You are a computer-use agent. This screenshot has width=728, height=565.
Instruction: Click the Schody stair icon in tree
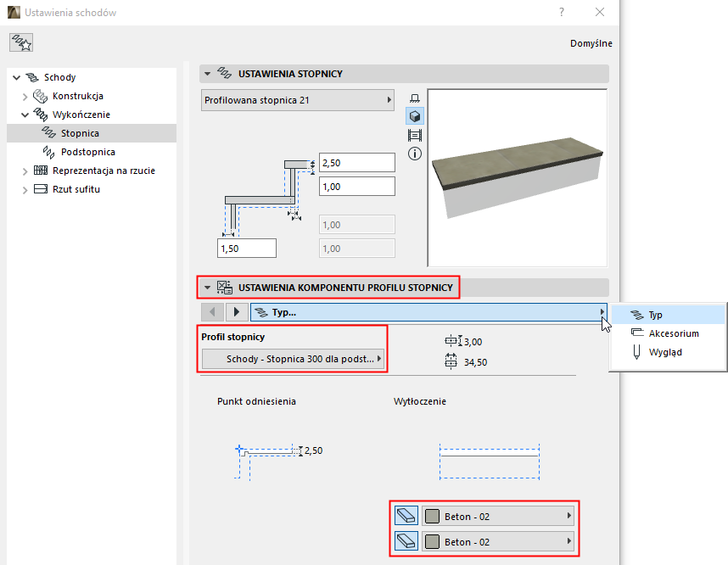click(x=32, y=77)
